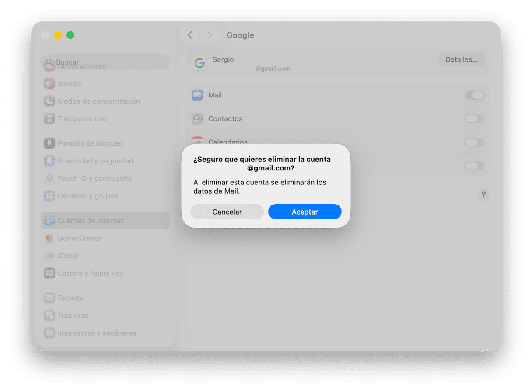The width and height of the screenshot is (532, 392).
Task: Open Game Center settings
Action: pos(49,238)
